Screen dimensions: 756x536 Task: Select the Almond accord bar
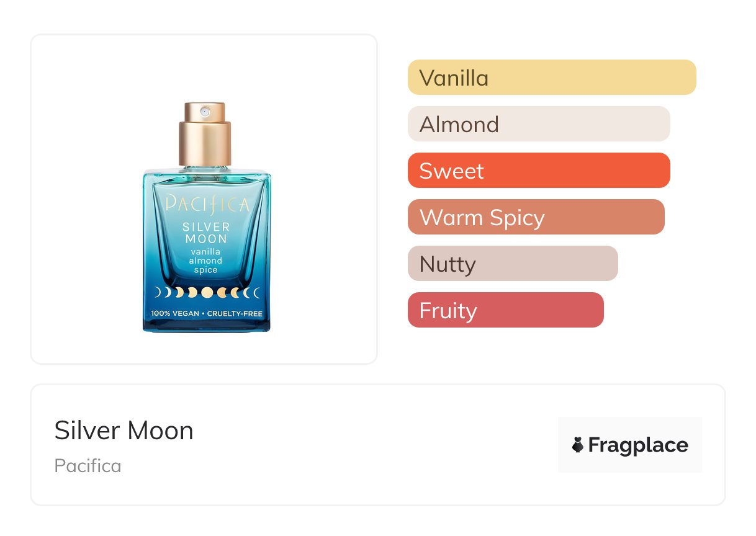(x=539, y=124)
